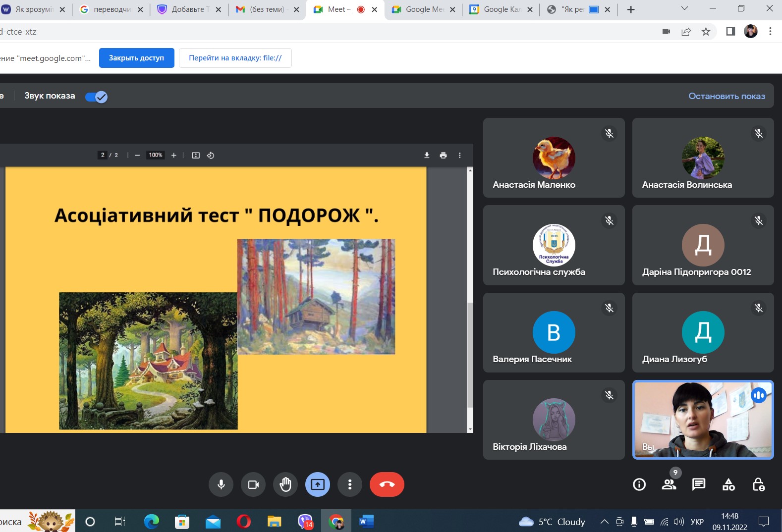Show hidden tray icons chevron

[604, 522]
